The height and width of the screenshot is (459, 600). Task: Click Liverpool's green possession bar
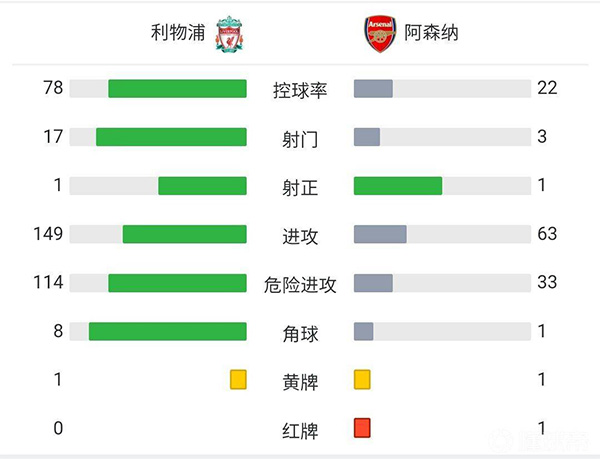[177, 88]
